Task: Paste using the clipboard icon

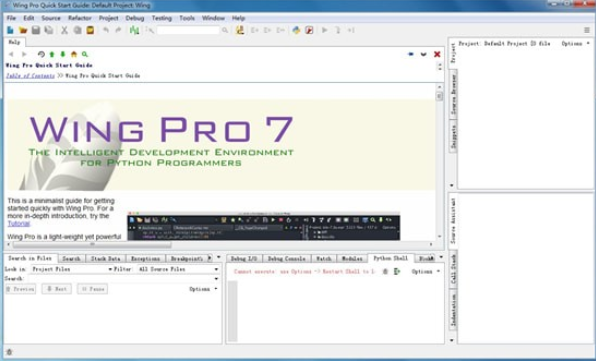Action: (90, 30)
